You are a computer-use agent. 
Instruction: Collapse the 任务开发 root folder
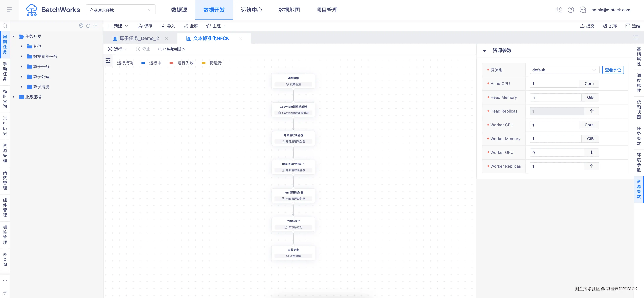[x=13, y=37]
